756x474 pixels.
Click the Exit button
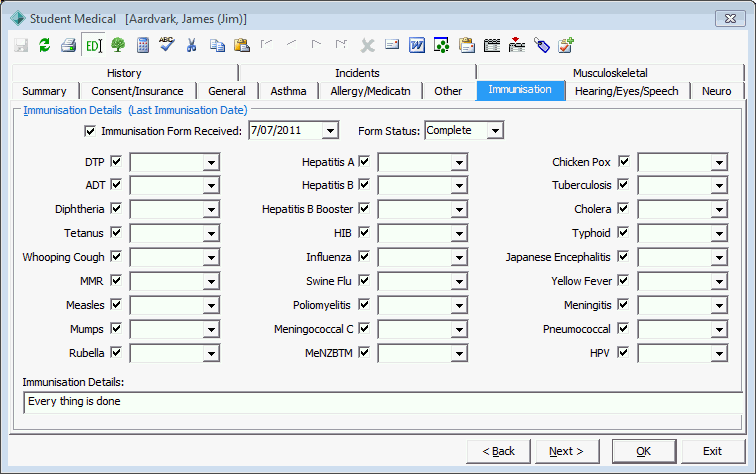tap(712, 451)
